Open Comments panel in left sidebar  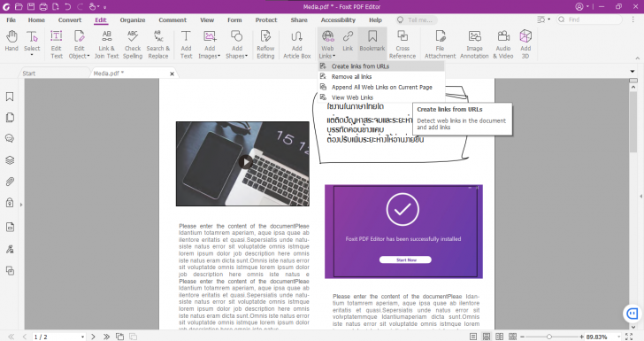point(10,139)
